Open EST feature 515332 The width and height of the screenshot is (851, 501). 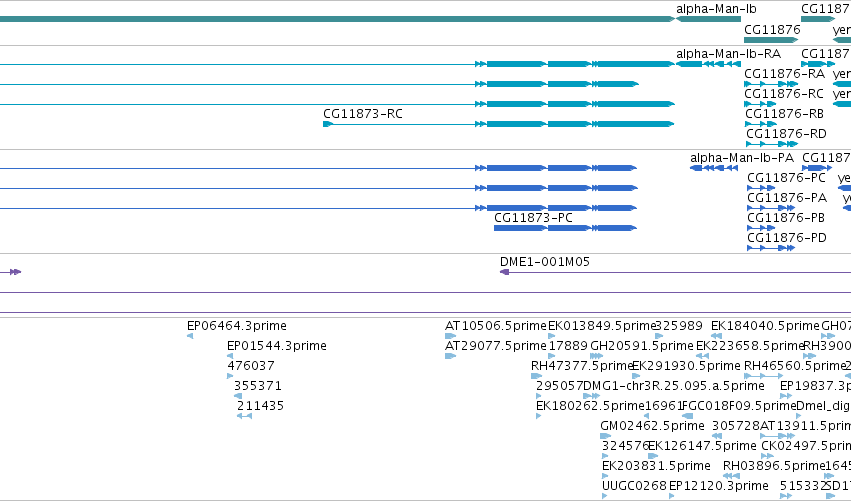pos(786,496)
